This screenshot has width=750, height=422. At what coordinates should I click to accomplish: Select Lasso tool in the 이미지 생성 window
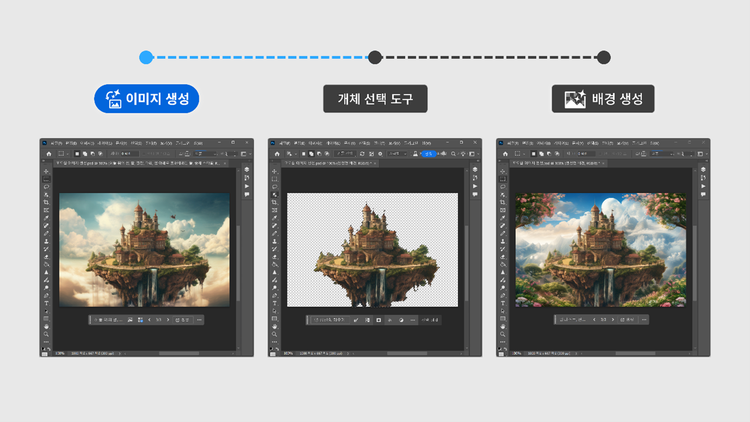(46, 187)
